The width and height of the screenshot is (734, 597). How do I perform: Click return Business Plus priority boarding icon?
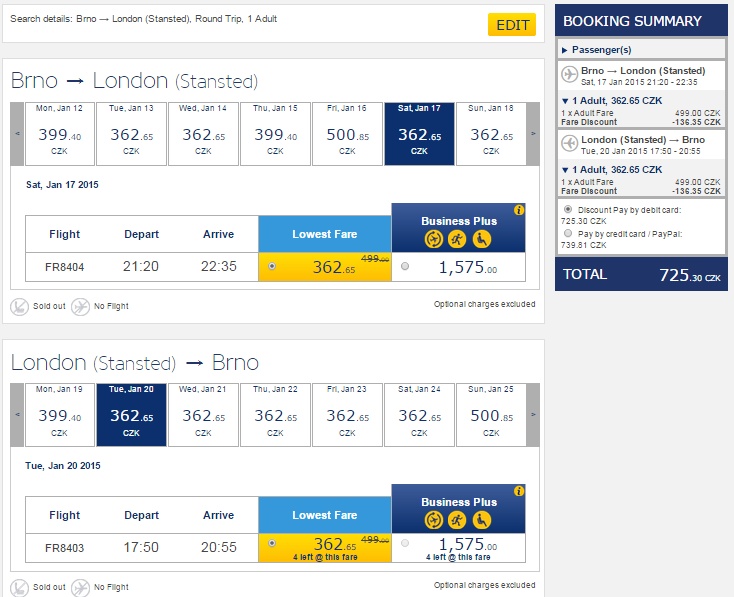pos(457,520)
